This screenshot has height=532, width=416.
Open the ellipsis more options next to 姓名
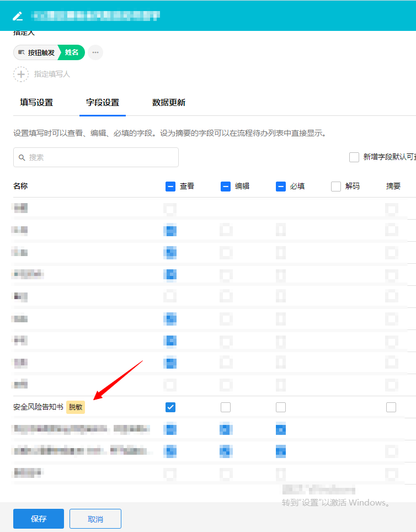point(95,52)
